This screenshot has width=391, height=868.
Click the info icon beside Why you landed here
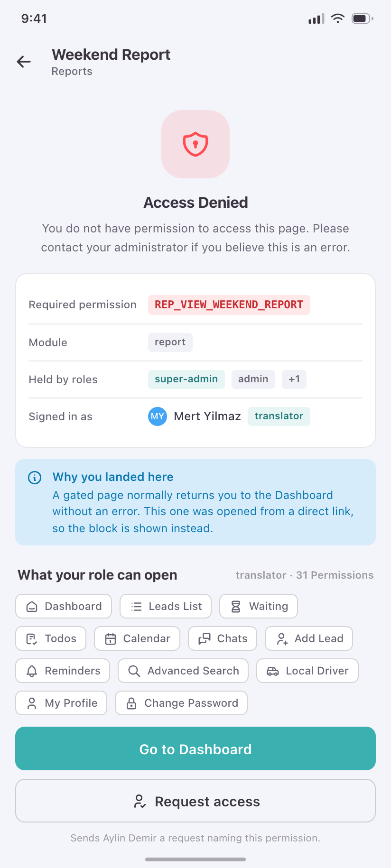coord(35,477)
